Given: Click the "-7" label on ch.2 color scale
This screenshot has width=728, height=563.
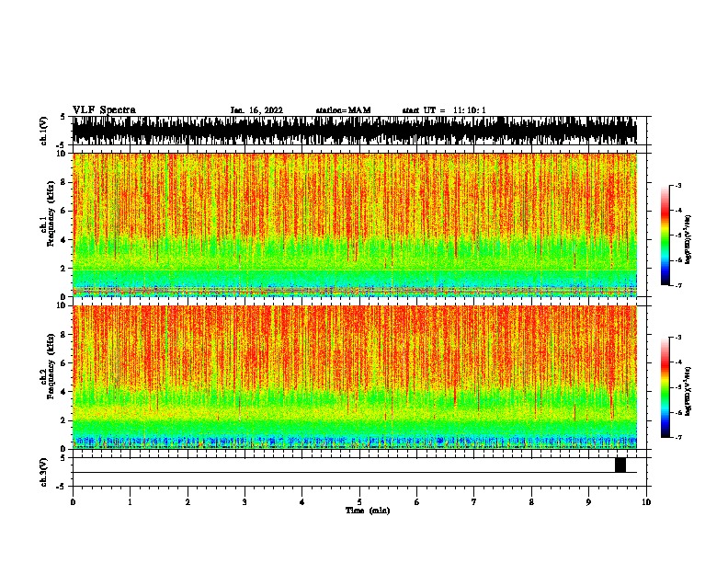Looking at the screenshot, I should pyautogui.click(x=678, y=438).
